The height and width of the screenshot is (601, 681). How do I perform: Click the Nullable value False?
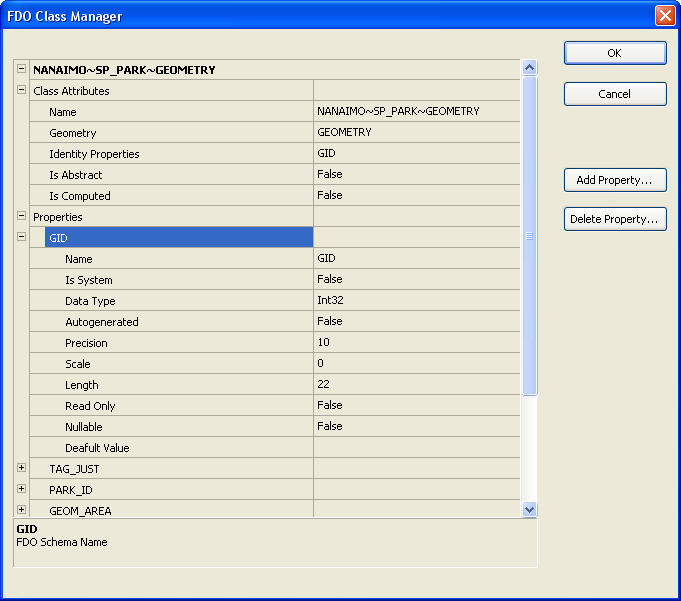(x=330, y=426)
